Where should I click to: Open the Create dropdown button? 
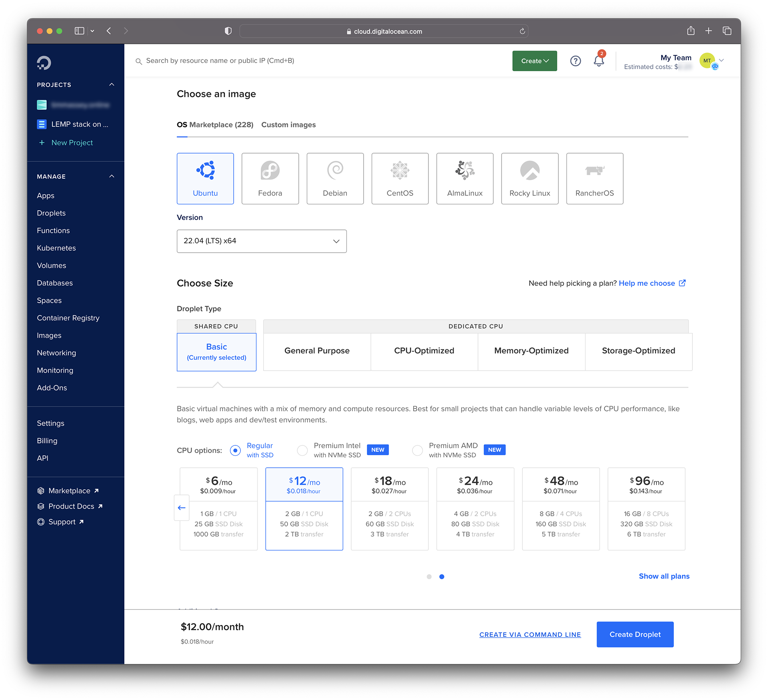pyautogui.click(x=534, y=61)
